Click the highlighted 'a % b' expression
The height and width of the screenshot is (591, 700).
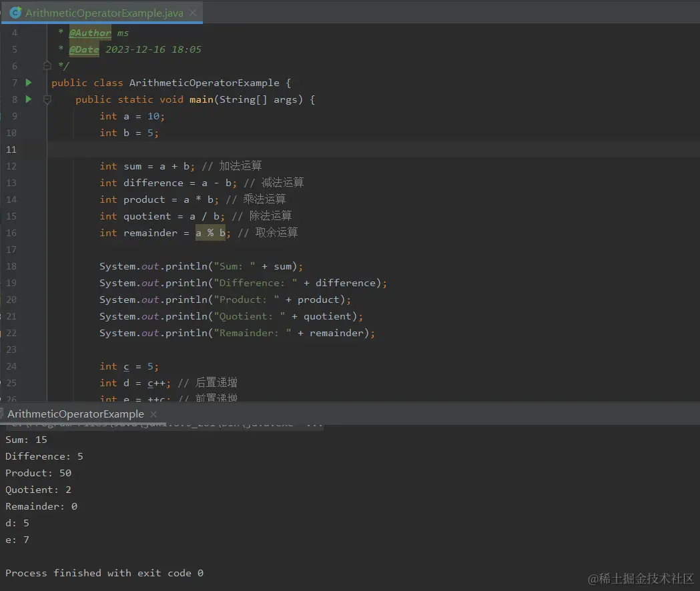coord(210,233)
